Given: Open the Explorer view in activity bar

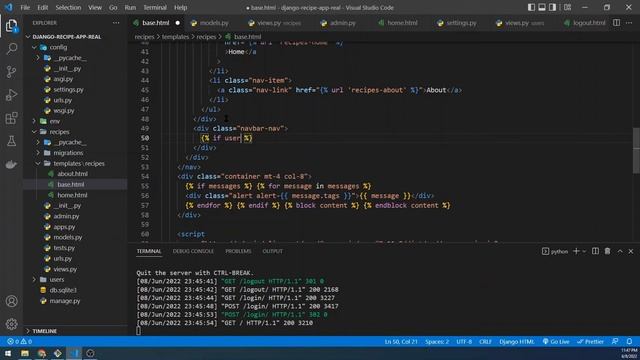Looking at the screenshot, I should (11, 26).
